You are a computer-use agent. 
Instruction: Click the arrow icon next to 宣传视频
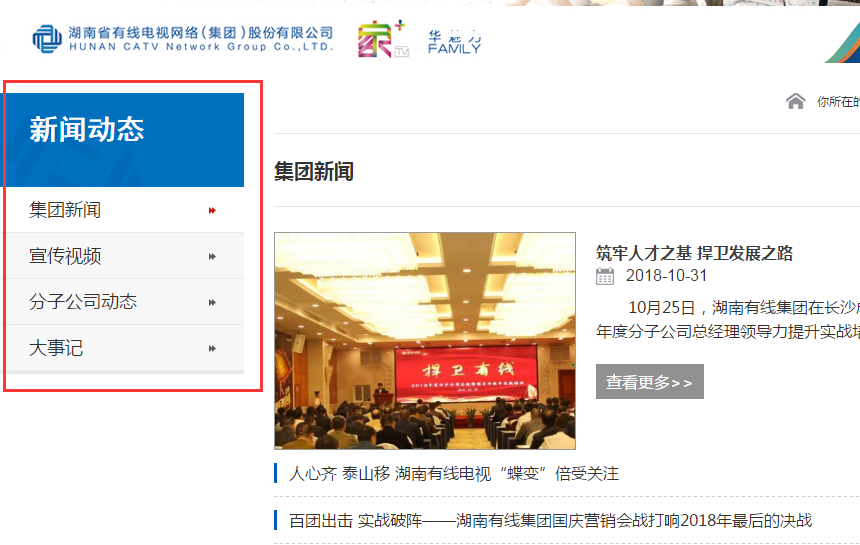212,257
